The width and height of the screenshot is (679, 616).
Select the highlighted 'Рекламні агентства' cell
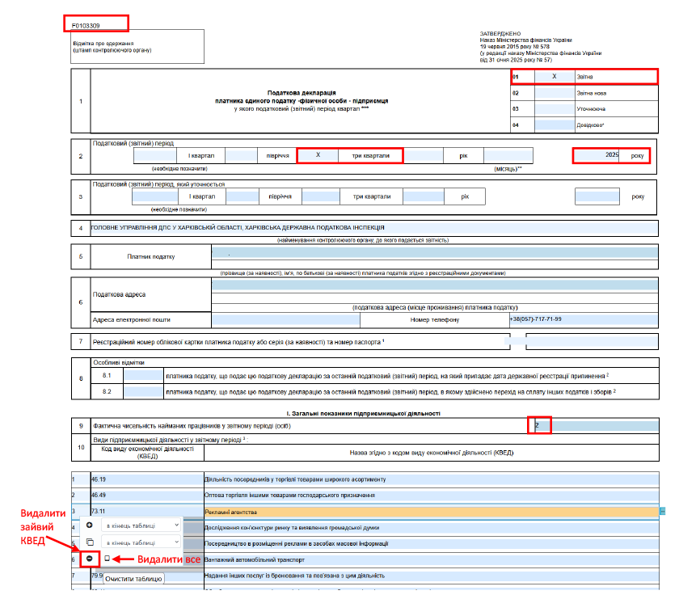tap(432, 512)
